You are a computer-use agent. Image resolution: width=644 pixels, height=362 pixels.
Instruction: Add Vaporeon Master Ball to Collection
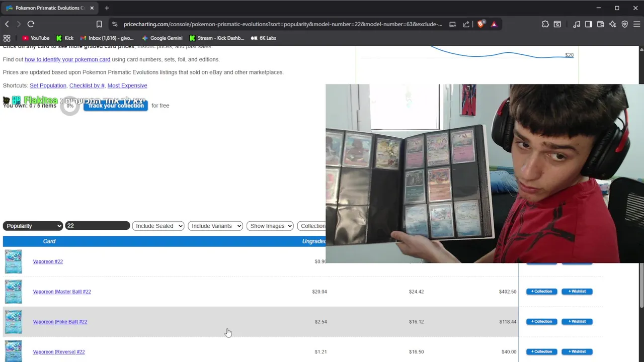point(542,292)
